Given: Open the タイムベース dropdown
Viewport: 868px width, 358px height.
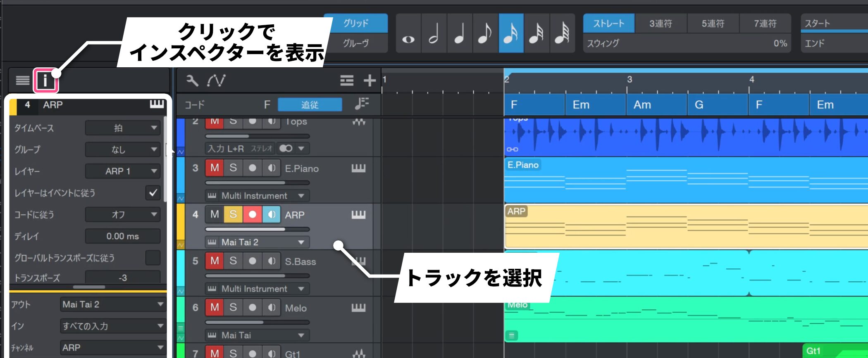Looking at the screenshot, I should pyautogui.click(x=123, y=128).
